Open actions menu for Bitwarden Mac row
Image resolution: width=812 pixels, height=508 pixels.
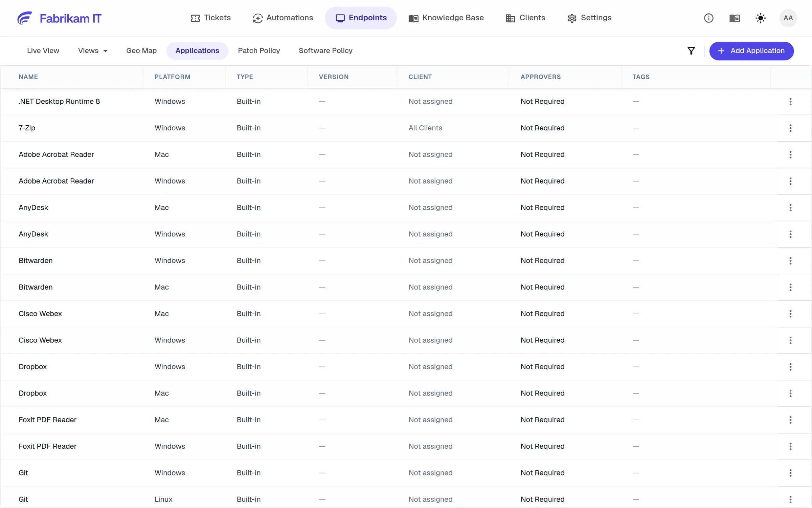pos(790,287)
